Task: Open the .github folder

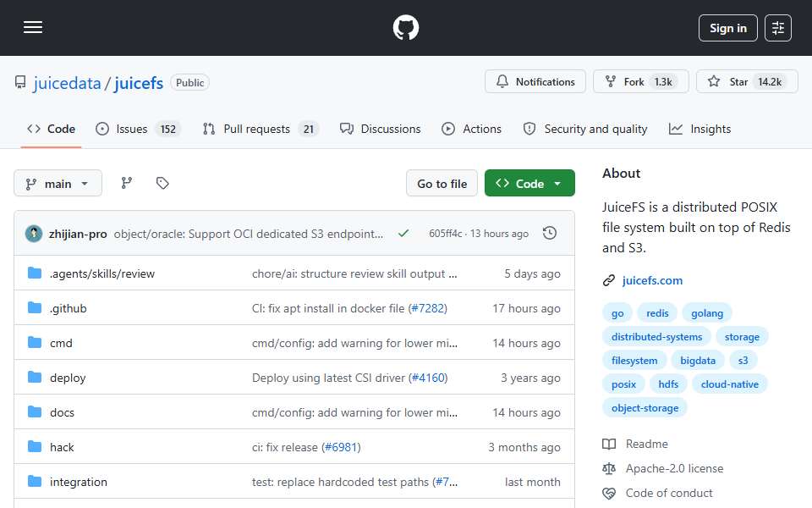Action: click(69, 308)
